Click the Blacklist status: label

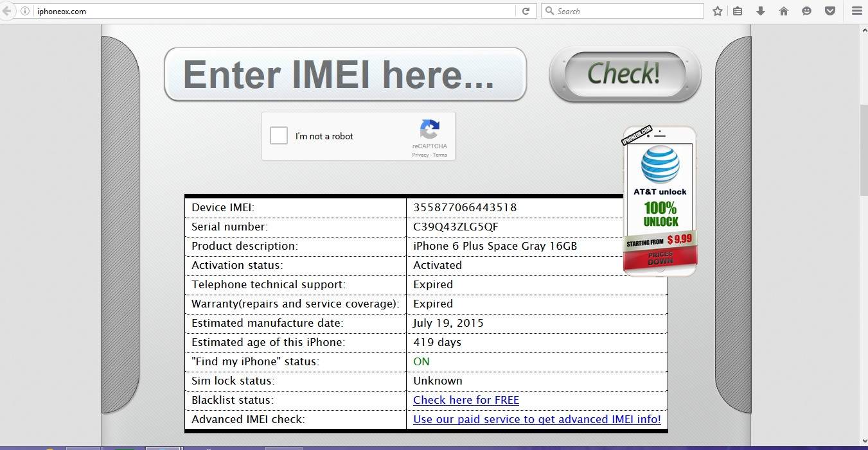(x=232, y=400)
